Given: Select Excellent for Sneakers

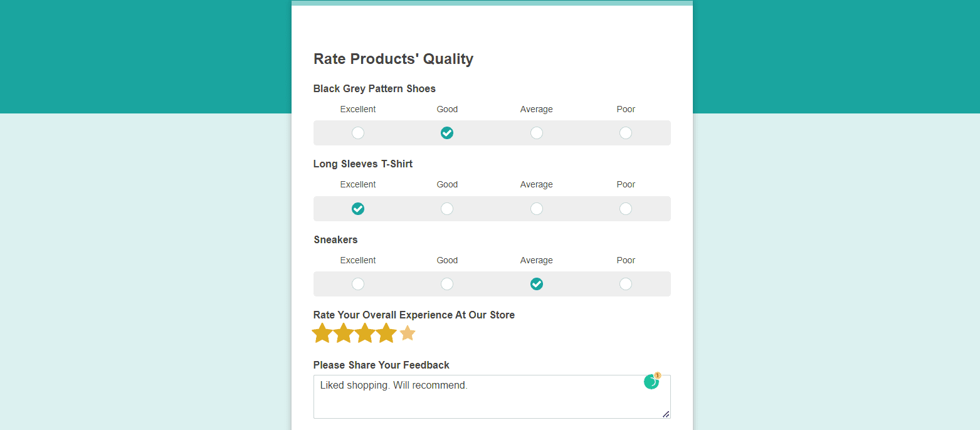Looking at the screenshot, I should [x=358, y=284].
